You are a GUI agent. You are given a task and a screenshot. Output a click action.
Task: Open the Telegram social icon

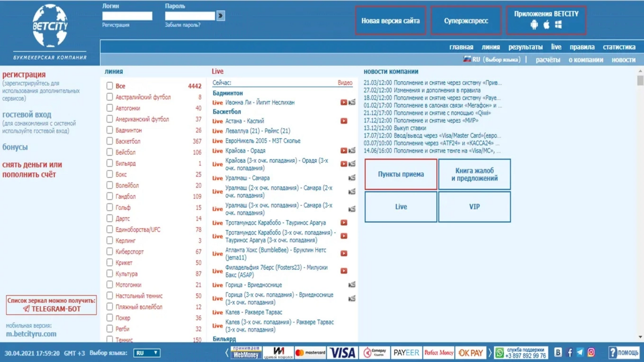[580, 352]
